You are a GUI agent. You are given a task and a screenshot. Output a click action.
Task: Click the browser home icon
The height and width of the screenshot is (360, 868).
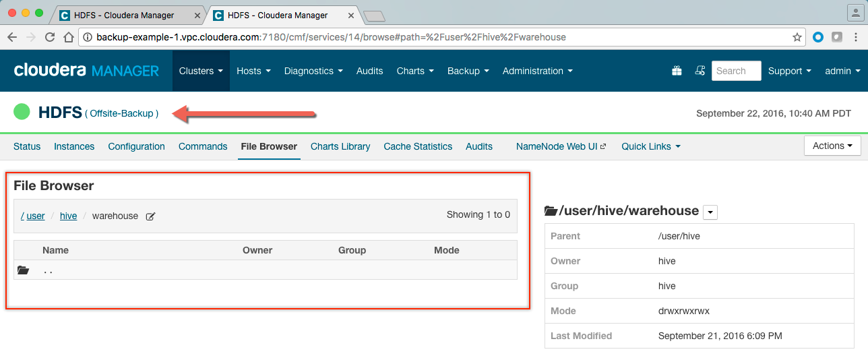coord(69,37)
